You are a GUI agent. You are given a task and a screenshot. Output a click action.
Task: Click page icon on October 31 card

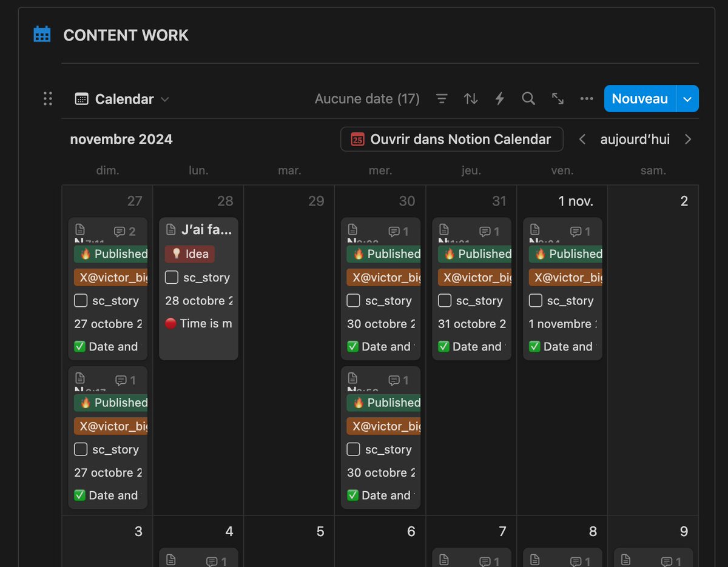point(443,229)
